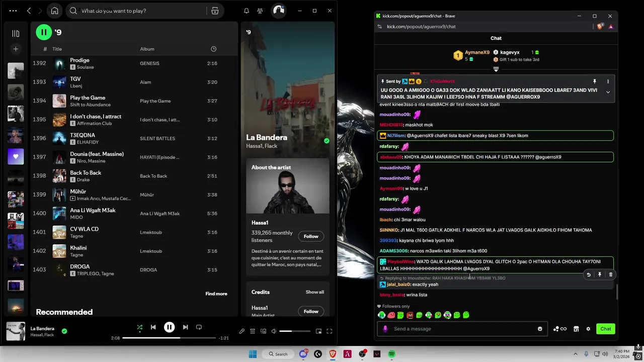Go back in Spotify navigation
Viewport: 644px width, 362px height.
[29, 11]
